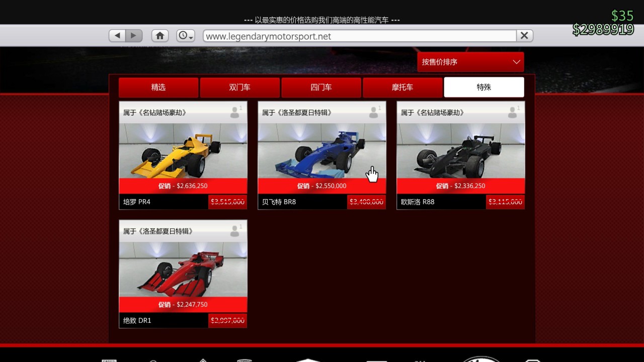Click 属于《洛圣都夏日特辑》 label above 绝致 DR1
The width and height of the screenshot is (644, 362).
pos(158,231)
